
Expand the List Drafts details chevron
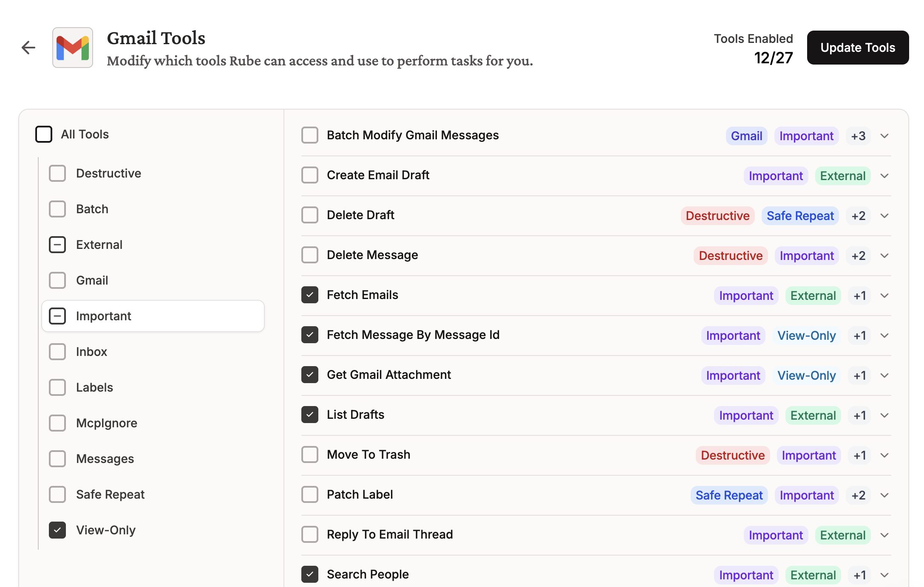pyautogui.click(x=884, y=415)
